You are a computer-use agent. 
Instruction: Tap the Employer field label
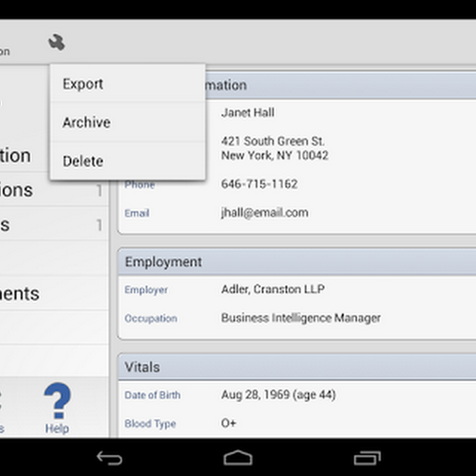(x=146, y=290)
